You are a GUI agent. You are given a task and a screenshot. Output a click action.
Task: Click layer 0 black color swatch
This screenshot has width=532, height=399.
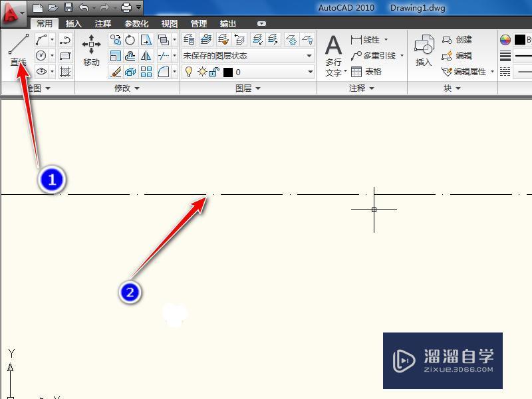pos(228,72)
